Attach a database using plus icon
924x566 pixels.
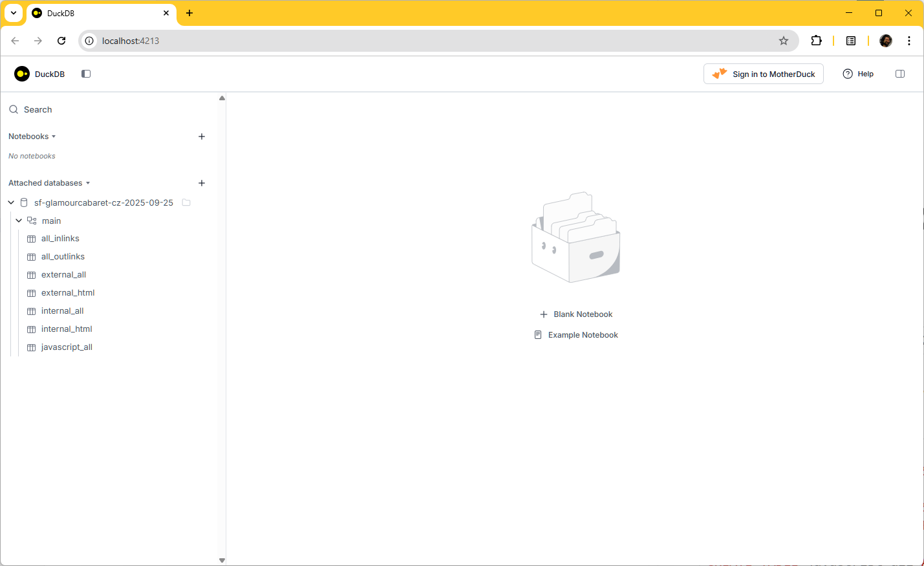202,183
